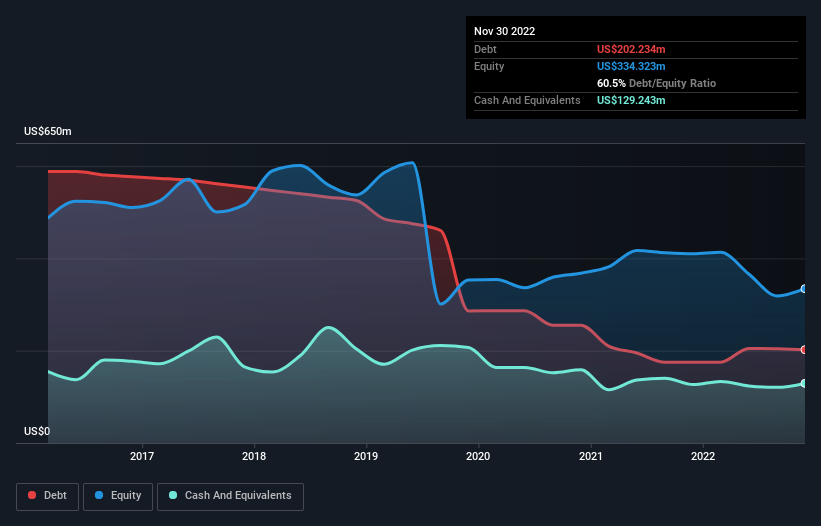Click the blue Equity legend dot

(99, 495)
